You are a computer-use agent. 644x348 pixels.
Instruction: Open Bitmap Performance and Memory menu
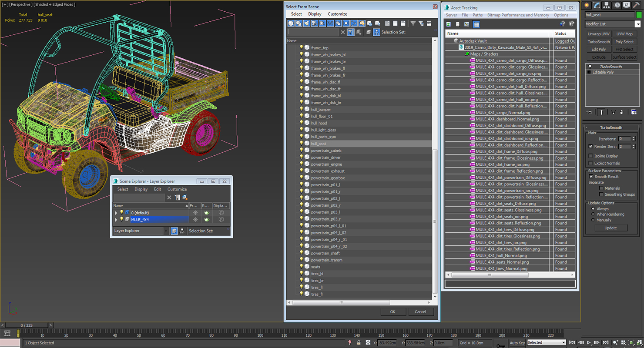[x=518, y=15]
